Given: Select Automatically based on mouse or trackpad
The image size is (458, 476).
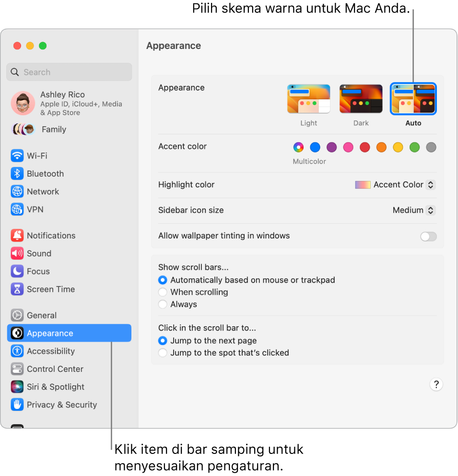Looking at the screenshot, I should [163, 280].
